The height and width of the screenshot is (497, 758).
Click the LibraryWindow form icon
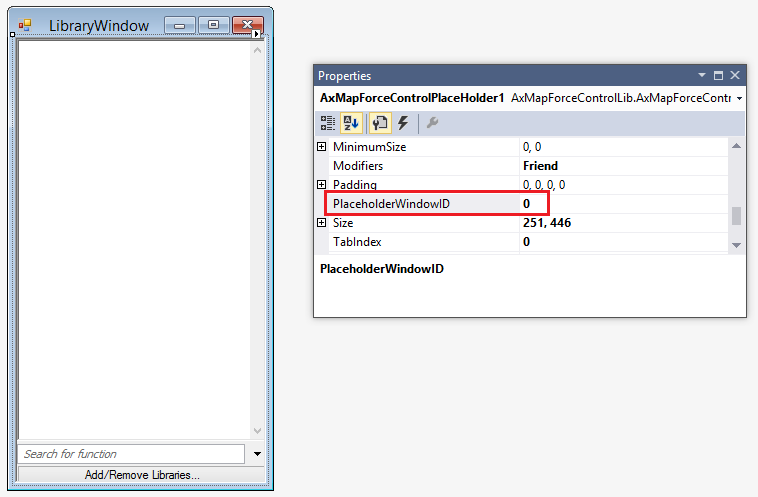pyautogui.click(x=25, y=25)
